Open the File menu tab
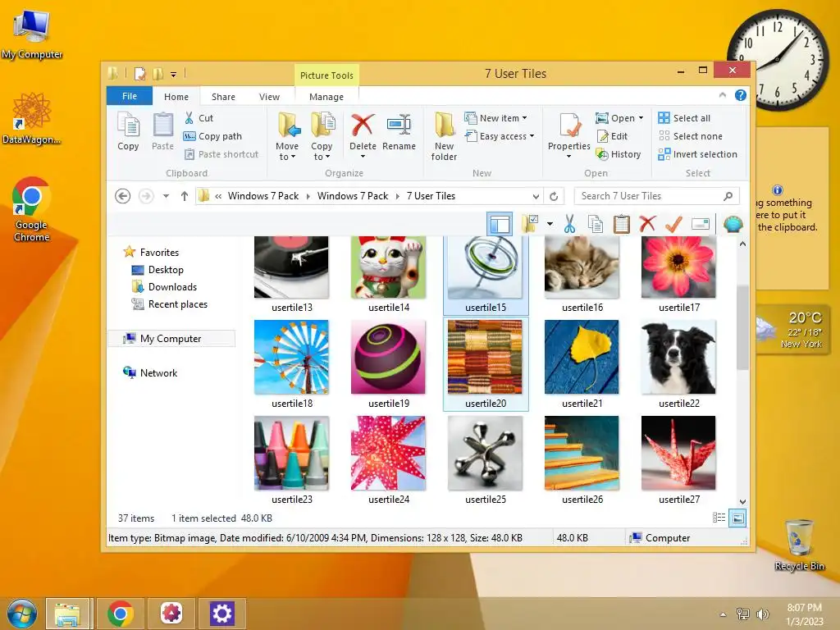Image resolution: width=840 pixels, height=630 pixels. pyautogui.click(x=130, y=96)
